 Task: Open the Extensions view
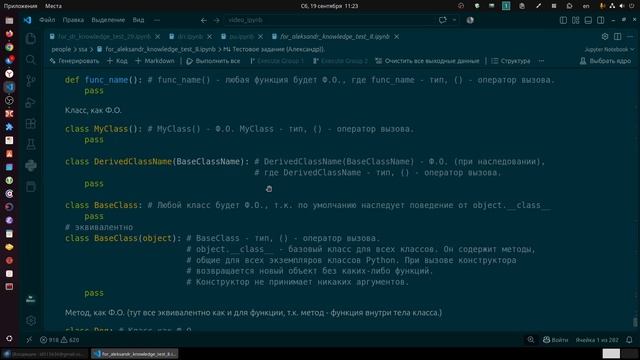pyautogui.click(x=31, y=123)
